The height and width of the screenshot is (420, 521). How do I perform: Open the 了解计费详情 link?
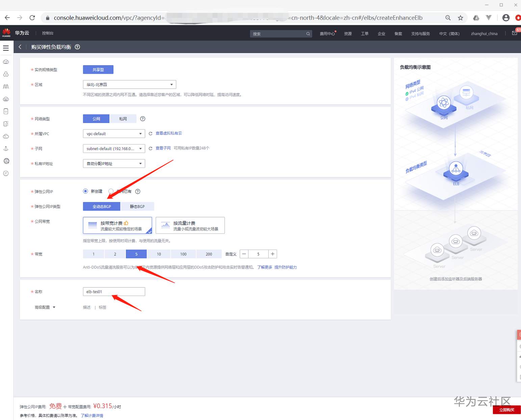tap(92, 415)
